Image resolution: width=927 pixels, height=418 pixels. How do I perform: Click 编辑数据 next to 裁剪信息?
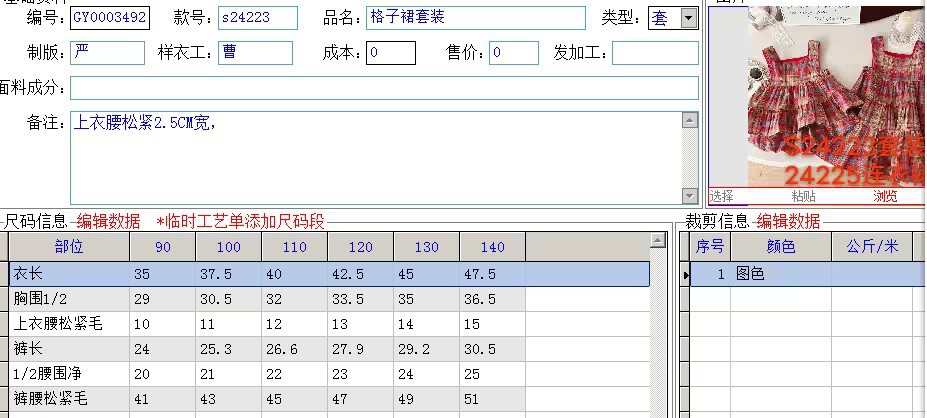pyautogui.click(x=789, y=222)
